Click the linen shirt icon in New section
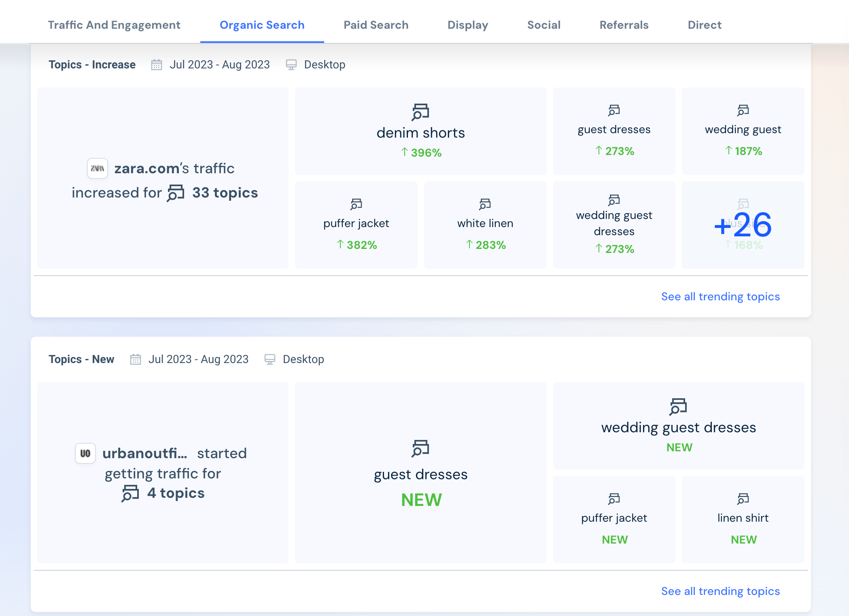Image resolution: width=849 pixels, height=616 pixels. pyautogui.click(x=743, y=499)
